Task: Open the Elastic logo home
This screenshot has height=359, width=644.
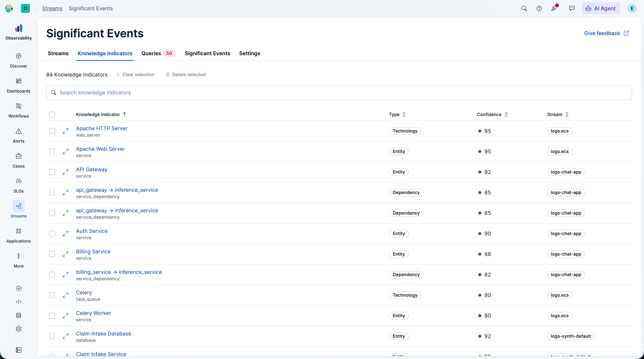Action: click(9, 8)
